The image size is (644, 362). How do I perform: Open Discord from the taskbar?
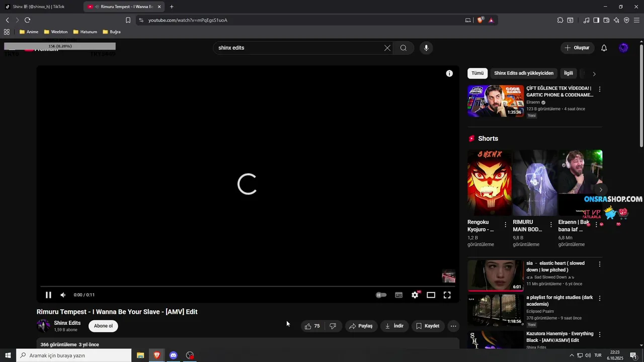click(x=174, y=355)
